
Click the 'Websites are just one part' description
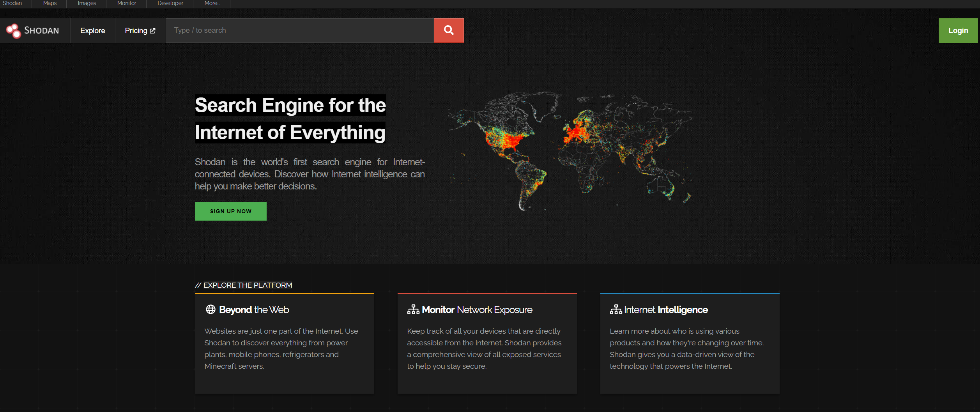(281, 348)
